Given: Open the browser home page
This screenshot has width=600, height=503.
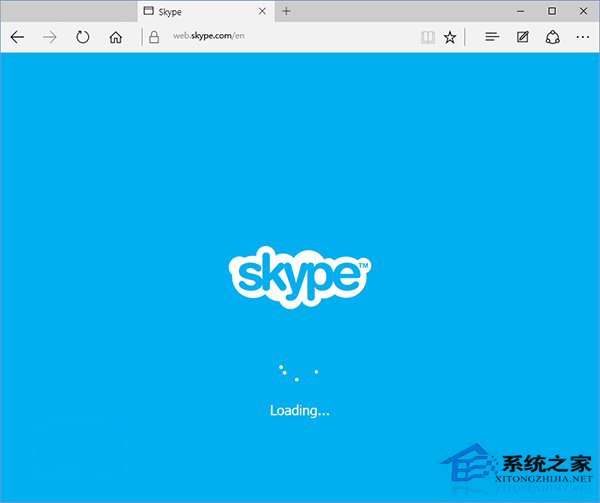Looking at the screenshot, I should [x=116, y=37].
